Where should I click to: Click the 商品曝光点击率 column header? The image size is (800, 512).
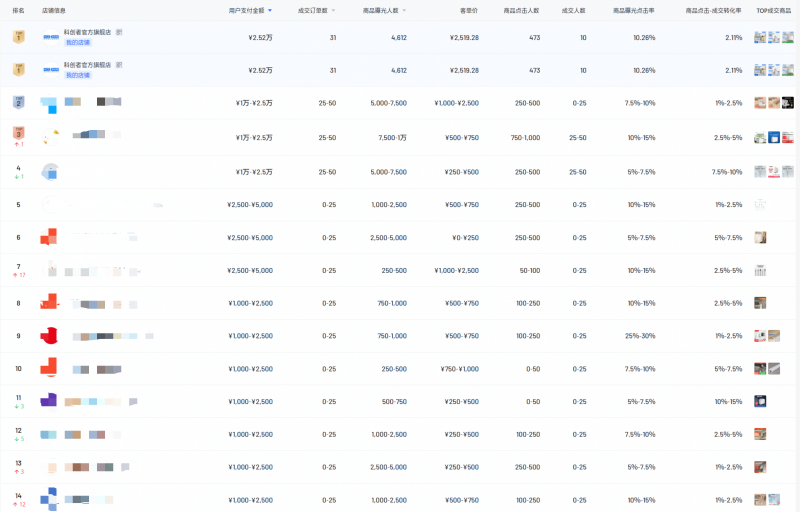634,10
